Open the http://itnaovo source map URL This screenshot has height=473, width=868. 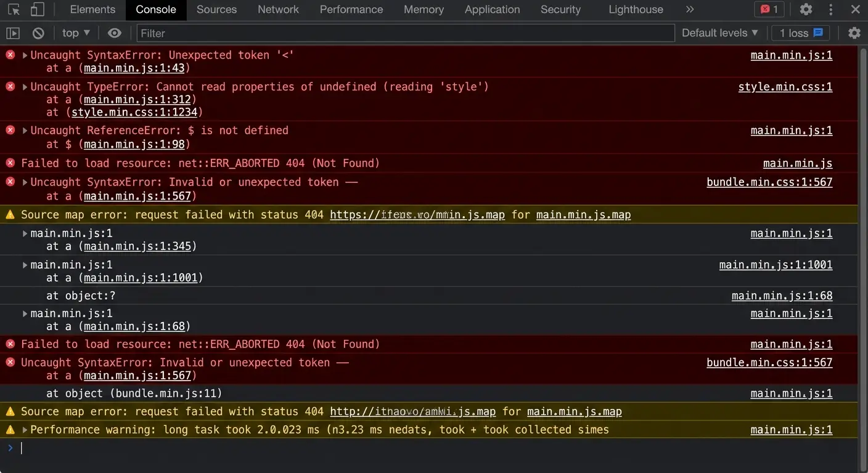point(412,411)
